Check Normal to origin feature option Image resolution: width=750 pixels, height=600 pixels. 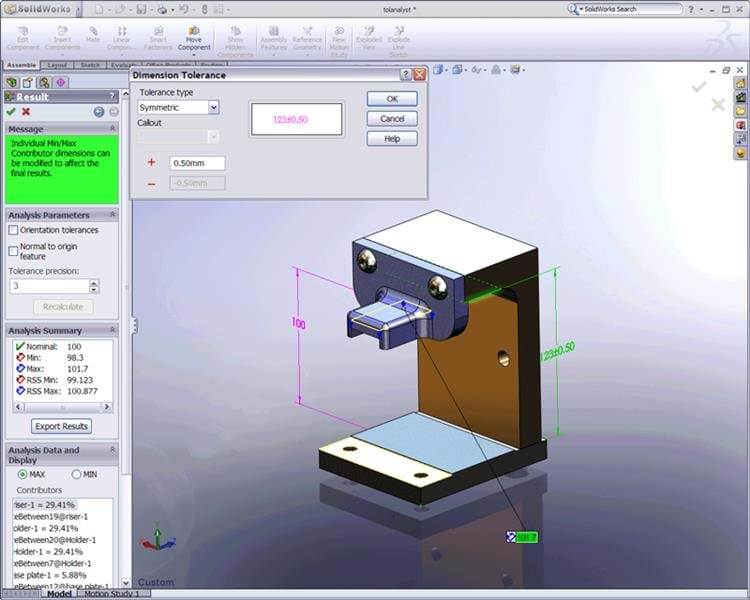click(13, 250)
